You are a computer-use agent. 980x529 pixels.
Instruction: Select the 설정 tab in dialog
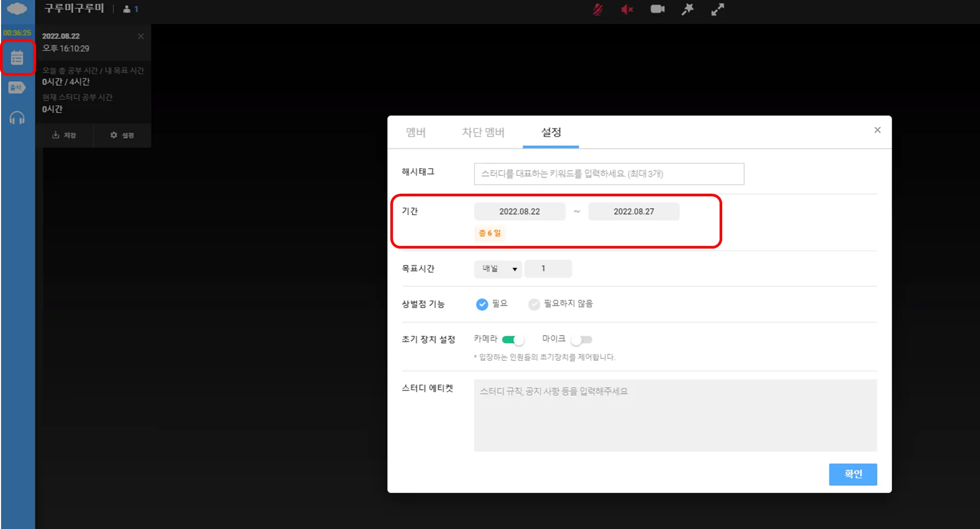click(x=551, y=132)
